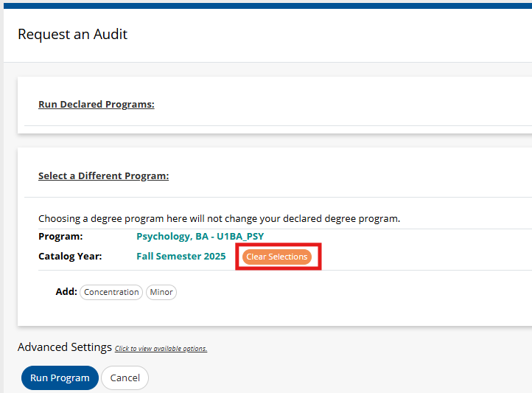The width and height of the screenshot is (532, 393).
Task: Add a Concentration to the program
Action: coord(111,292)
